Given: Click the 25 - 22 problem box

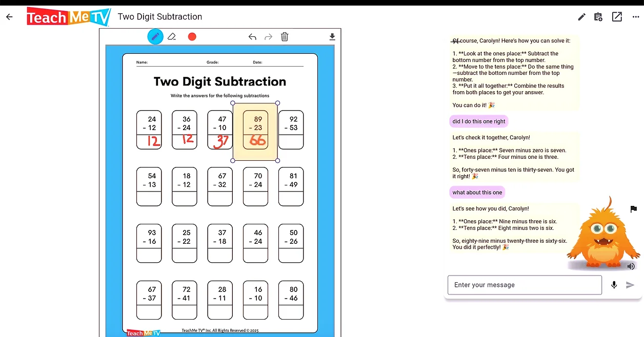Looking at the screenshot, I should point(184,243).
